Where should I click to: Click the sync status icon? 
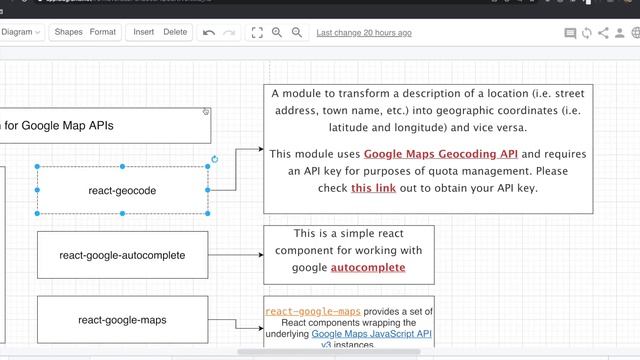pos(587,33)
